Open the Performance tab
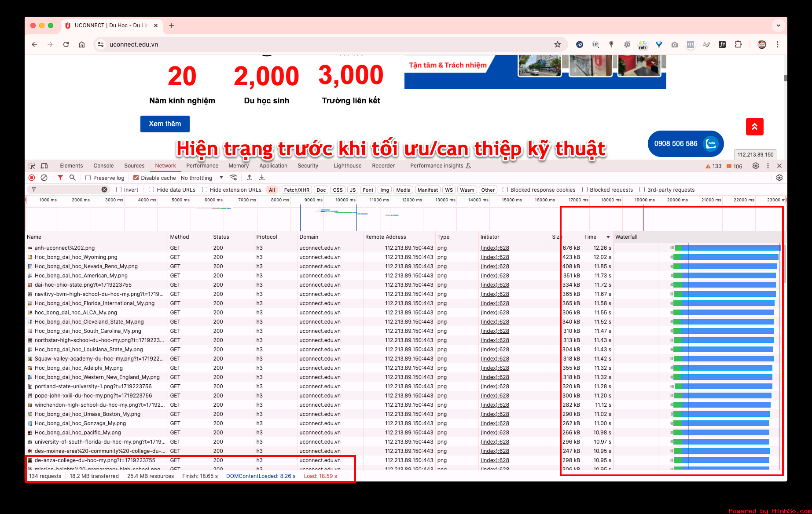Viewport: 812px width, 514px height. point(202,166)
